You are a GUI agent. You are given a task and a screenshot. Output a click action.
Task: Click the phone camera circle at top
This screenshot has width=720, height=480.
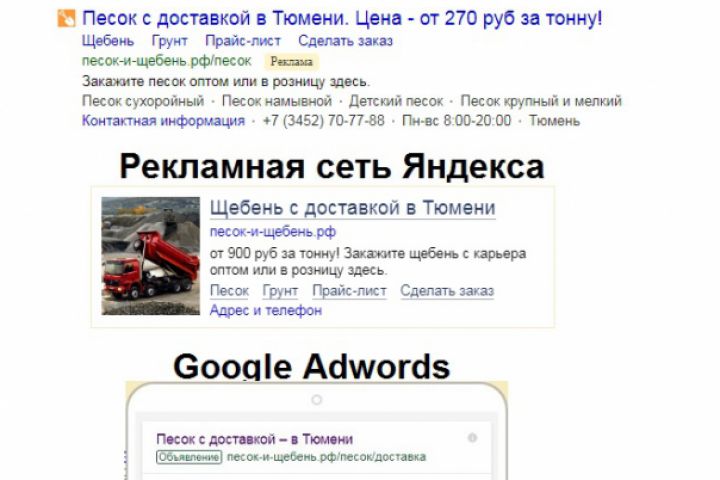[316, 400]
